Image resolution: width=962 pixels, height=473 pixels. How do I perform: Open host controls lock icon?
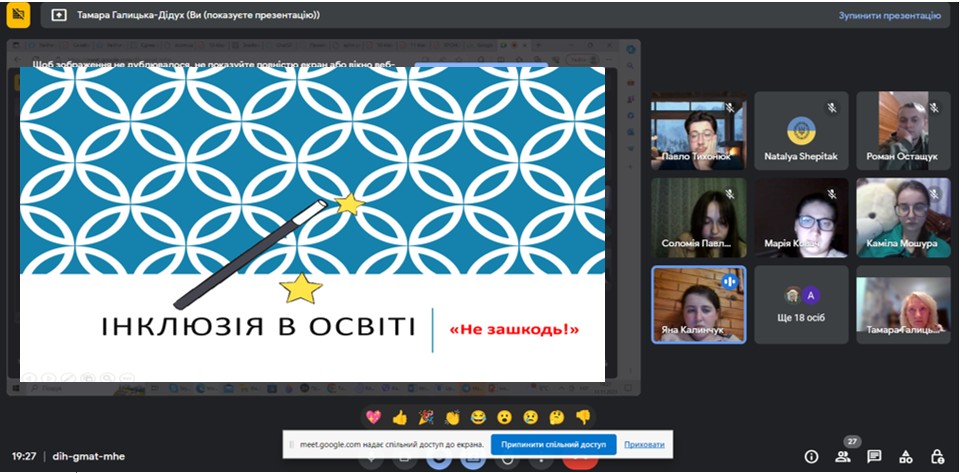click(x=937, y=457)
